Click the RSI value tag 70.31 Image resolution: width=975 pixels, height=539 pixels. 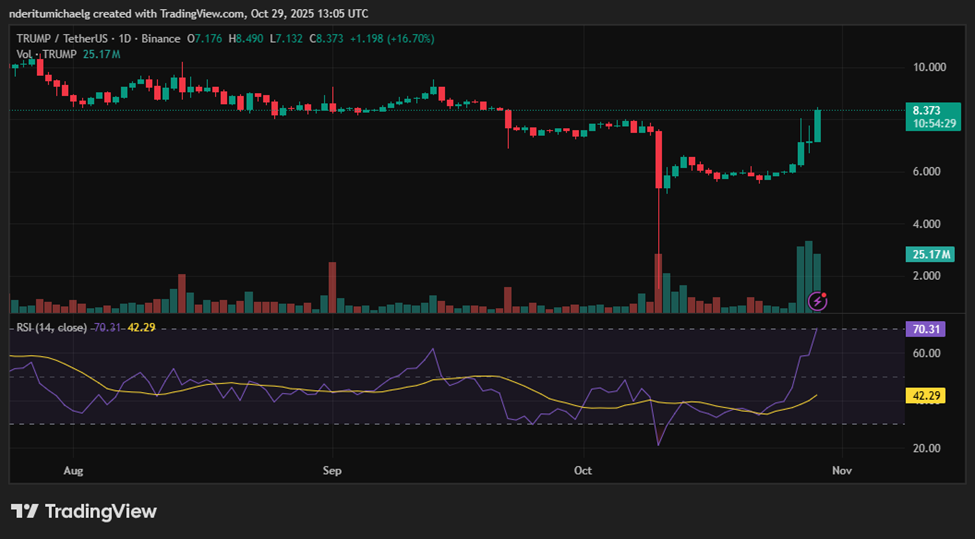point(925,329)
